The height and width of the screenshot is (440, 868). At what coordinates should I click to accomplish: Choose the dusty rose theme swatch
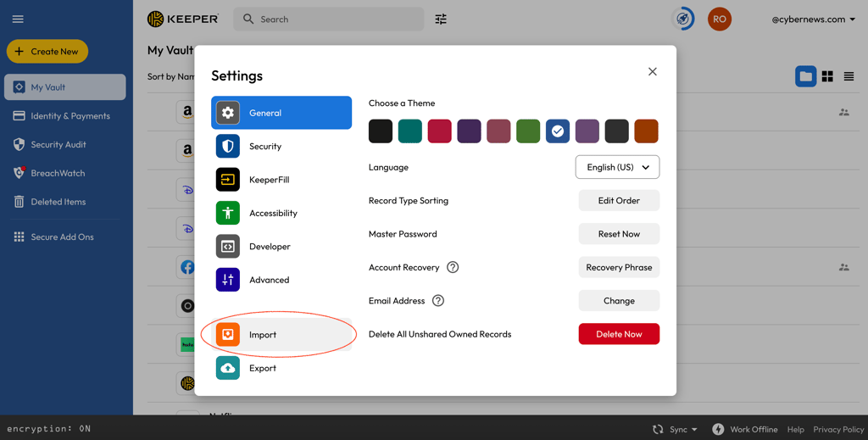[498, 131]
